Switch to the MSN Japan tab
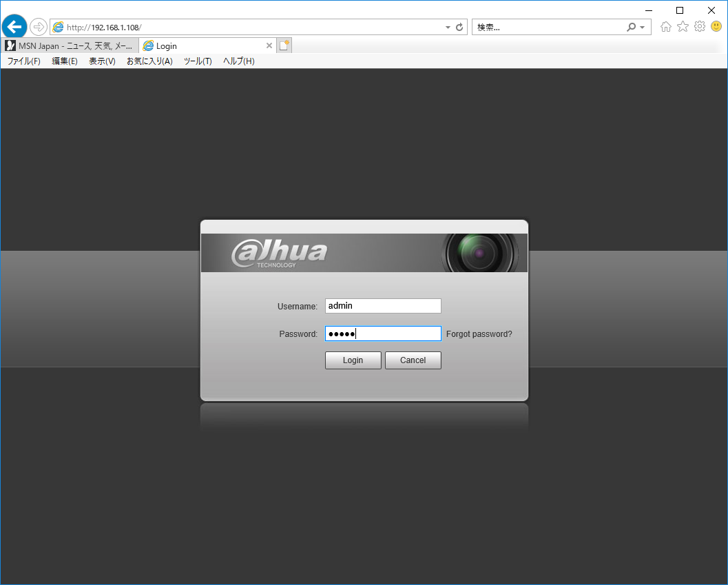728x585 pixels. tap(69, 45)
